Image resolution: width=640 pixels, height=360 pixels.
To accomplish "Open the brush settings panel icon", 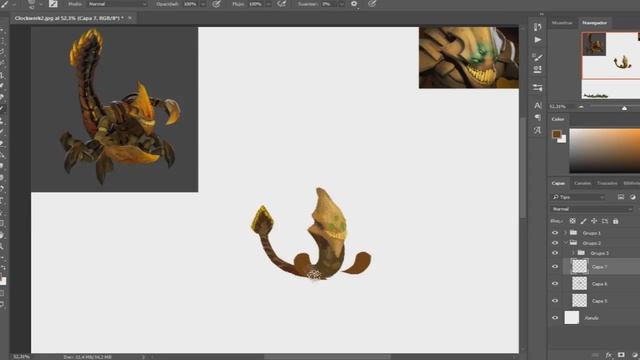I will click(53, 4).
